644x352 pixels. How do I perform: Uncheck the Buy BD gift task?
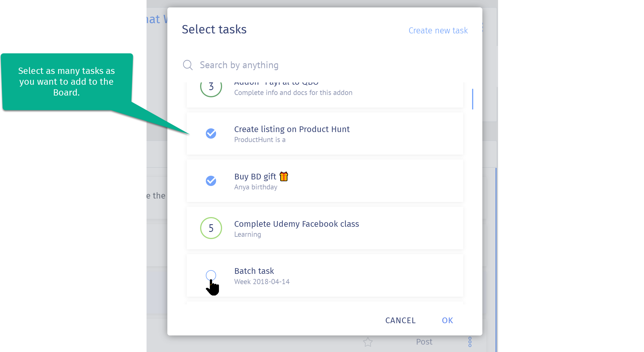pos(211,181)
